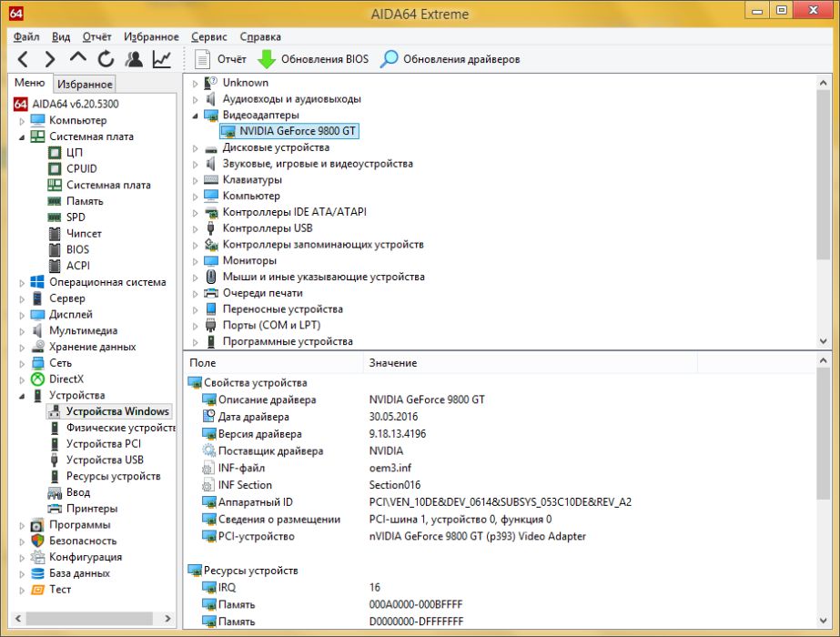Click the Безопасность shield icon
The height and width of the screenshot is (637, 840).
(37, 541)
